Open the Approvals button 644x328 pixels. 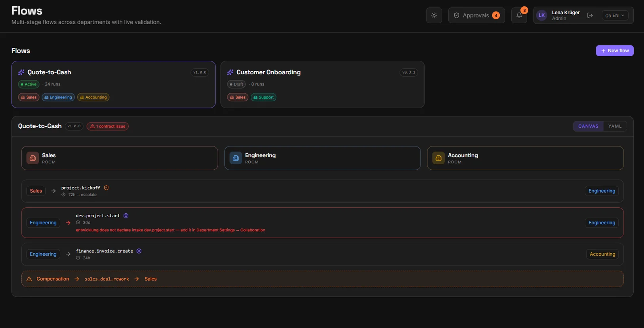click(476, 15)
